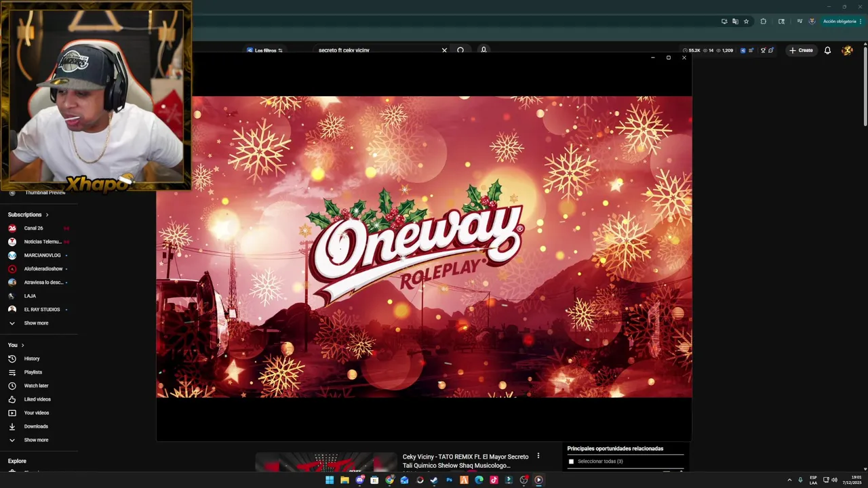Image resolution: width=868 pixels, height=488 pixels.
Task: Open TikTok app from the taskbar
Action: (494, 480)
